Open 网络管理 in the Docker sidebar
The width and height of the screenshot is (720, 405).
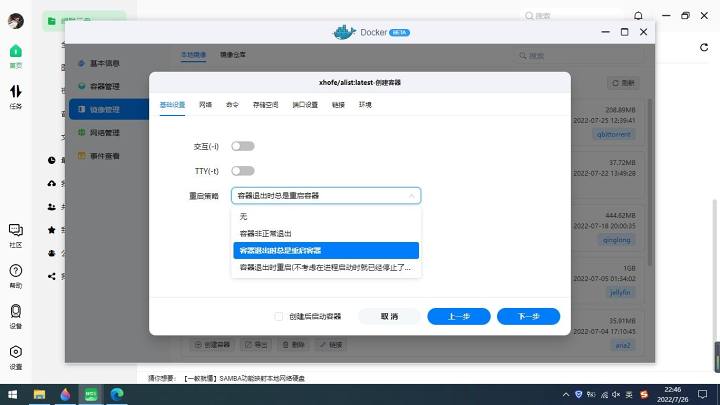point(104,133)
